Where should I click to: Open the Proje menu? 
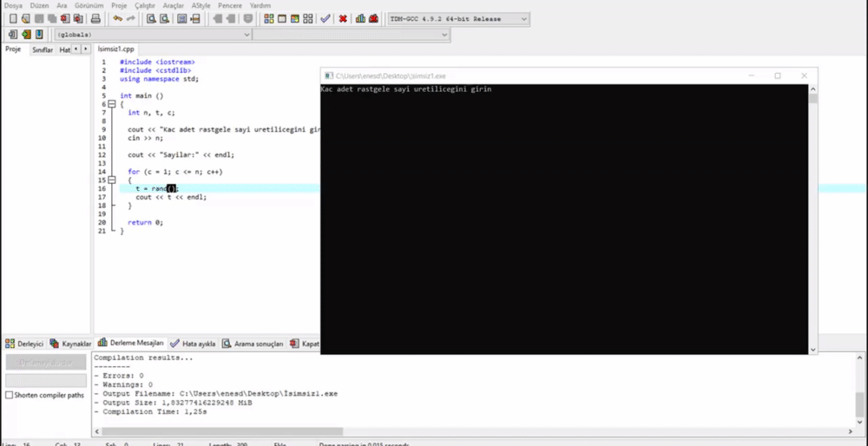[119, 5]
